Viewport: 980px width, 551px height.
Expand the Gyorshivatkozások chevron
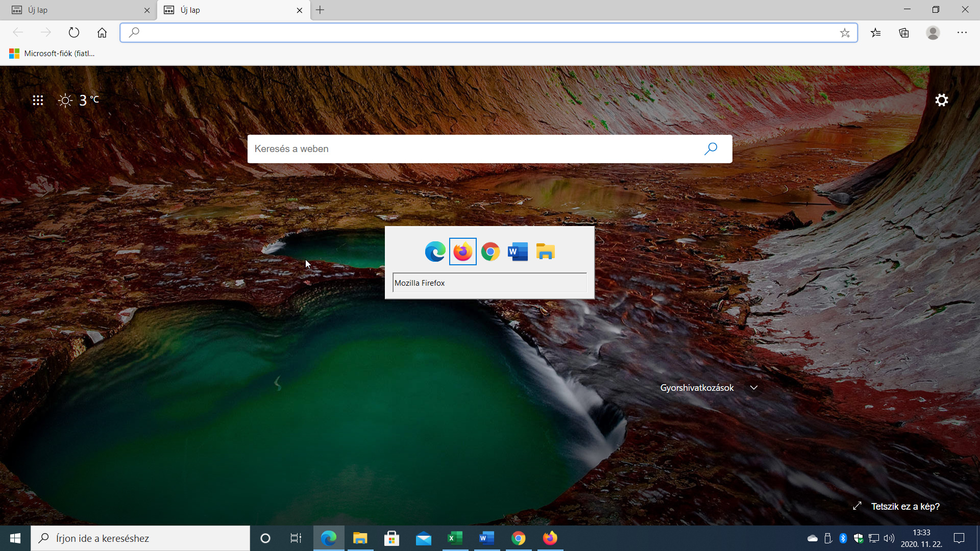pos(754,388)
